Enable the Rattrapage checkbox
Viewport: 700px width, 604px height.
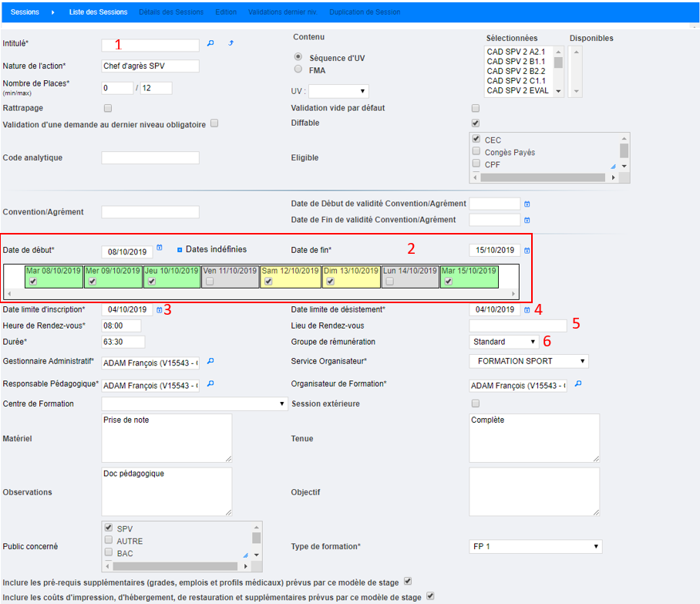pyautogui.click(x=108, y=108)
